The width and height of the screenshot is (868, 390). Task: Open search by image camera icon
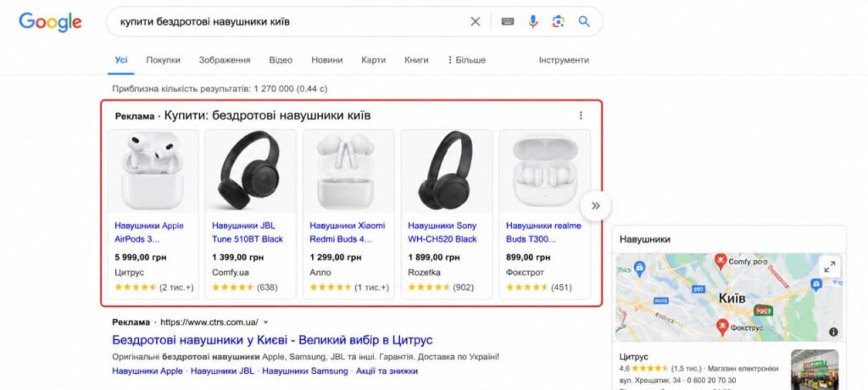(x=558, y=21)
